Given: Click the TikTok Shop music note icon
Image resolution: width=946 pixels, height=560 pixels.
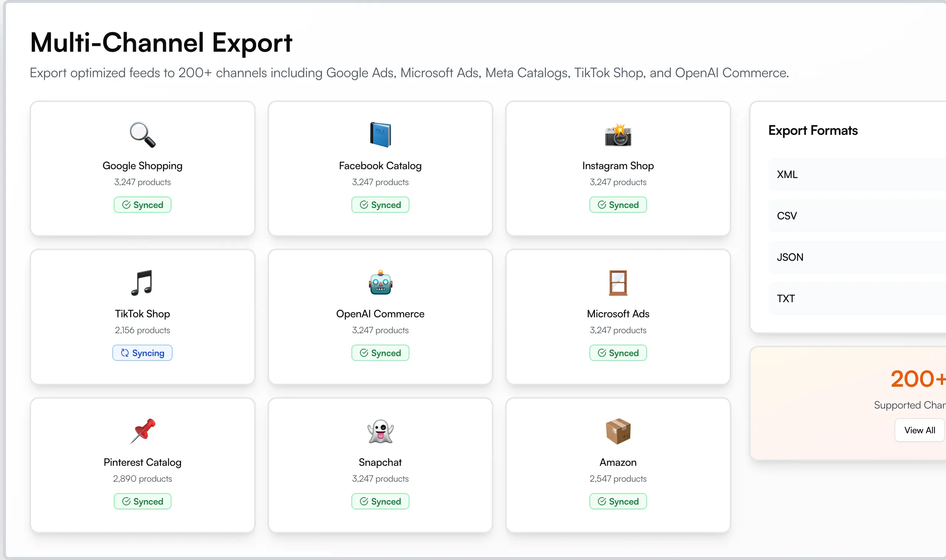Looking at the screenshot, I should tap(142, 283).
